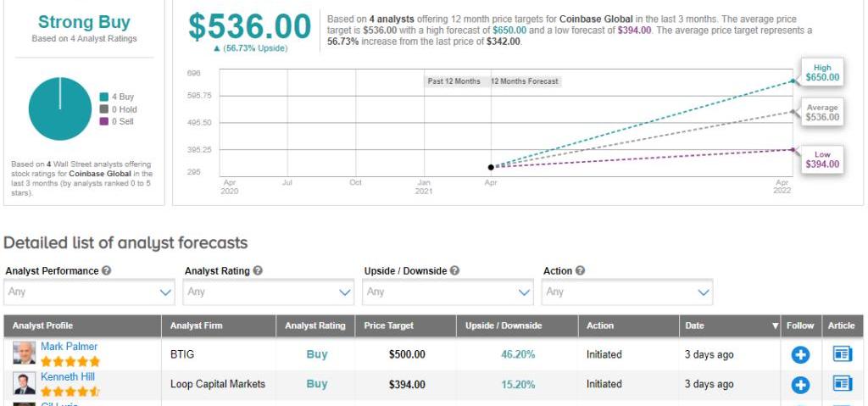Click the teal analyst ratings pie chart
Viewport: 868px width, 406px height.
(x=60, y=109)
